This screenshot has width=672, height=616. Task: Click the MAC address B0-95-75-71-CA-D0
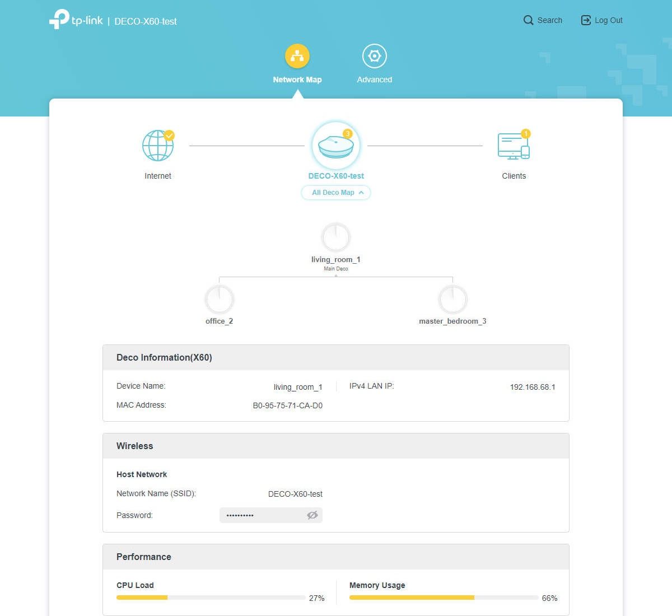click(x=288, y=405)
